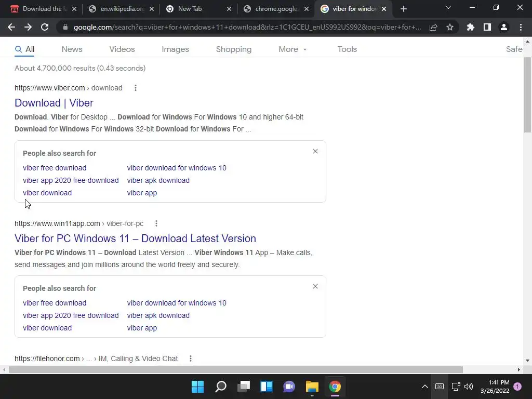Screen dimensions: 532x399
Task: Click 'viber apk download' in second suggestion box
Action: [x=158, y=315]
